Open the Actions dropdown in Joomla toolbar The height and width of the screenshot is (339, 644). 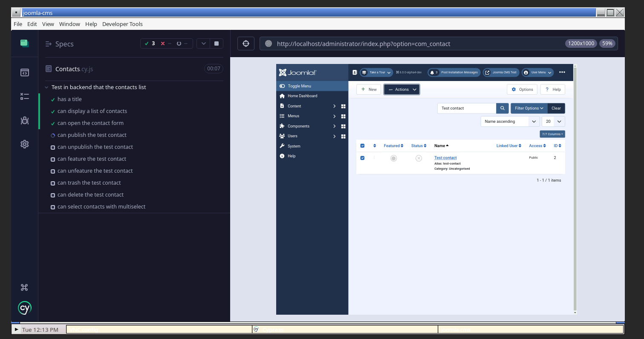(x=401, y=90)
